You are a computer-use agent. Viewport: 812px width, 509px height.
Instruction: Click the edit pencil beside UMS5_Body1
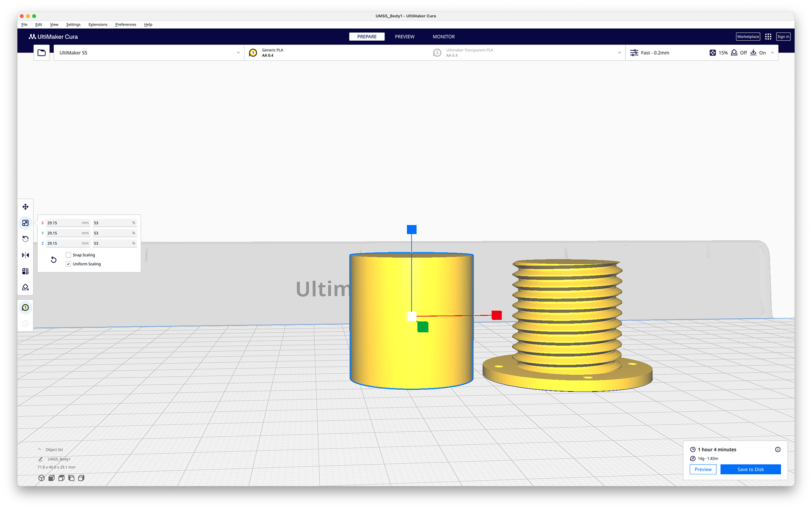pos(41,459)
